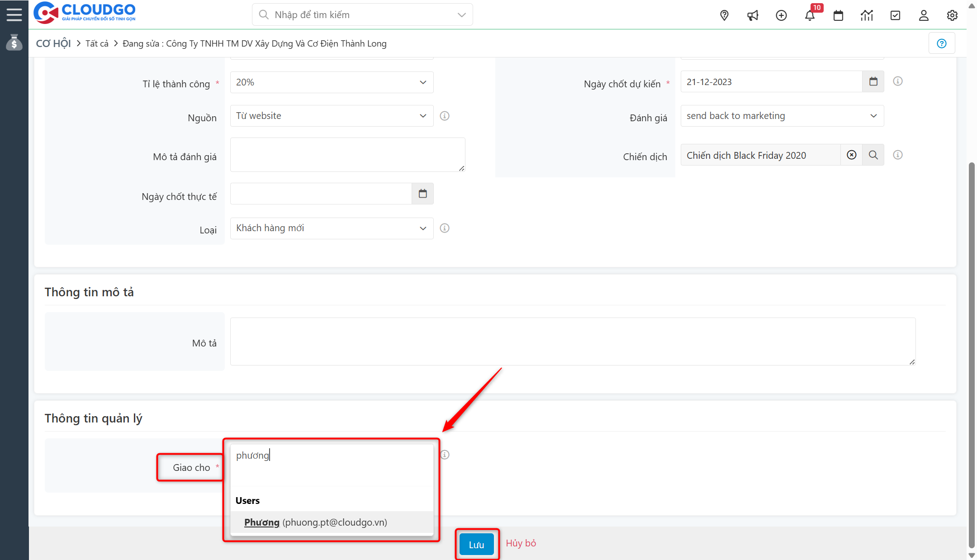Open CRM settings with the gear icon
The height and width of the screenshot is (560, 977).
click(952, 15)
